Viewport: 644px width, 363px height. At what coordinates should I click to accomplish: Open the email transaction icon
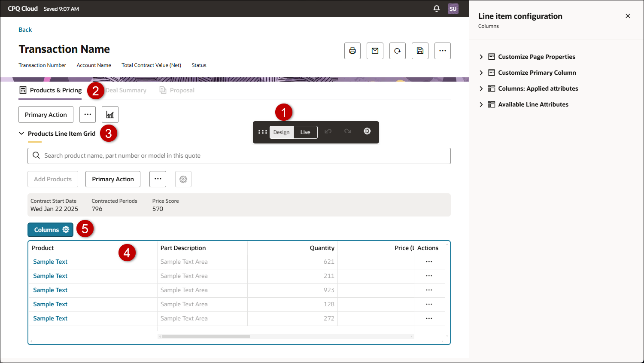click(x=375, y=51)
